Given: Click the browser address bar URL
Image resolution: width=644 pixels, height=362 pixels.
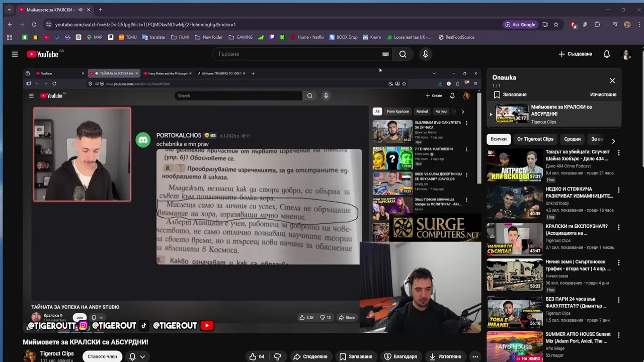Looking at the screenshot, I should pos(145,24).
